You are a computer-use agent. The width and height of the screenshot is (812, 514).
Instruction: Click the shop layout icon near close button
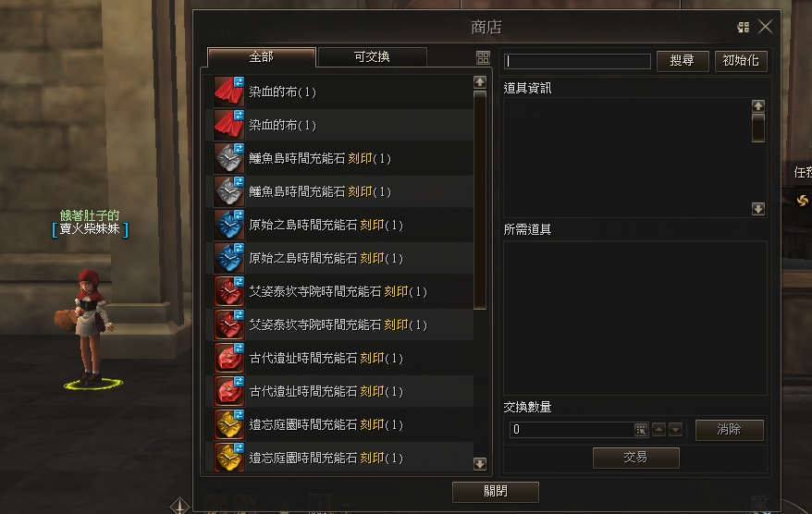[x=744, y=27]
